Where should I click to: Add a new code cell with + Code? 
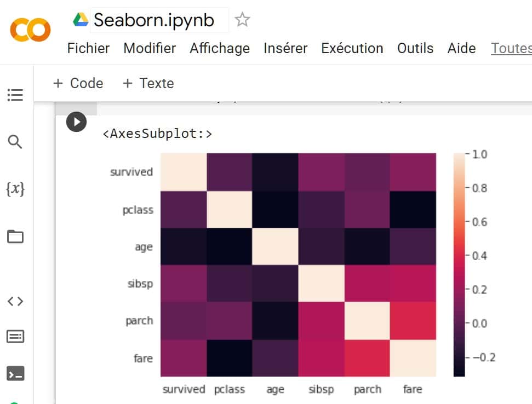click(x=77, y=83)
